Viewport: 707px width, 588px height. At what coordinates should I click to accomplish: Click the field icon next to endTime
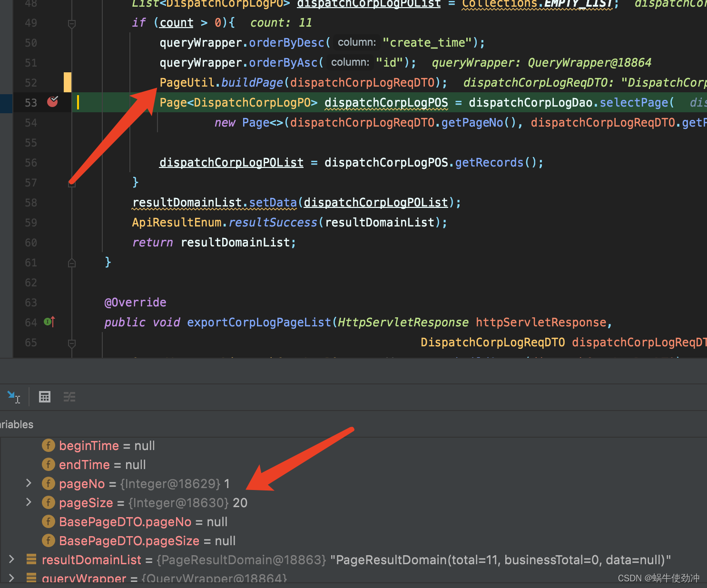pyautogui.click(x=48, y=464)
